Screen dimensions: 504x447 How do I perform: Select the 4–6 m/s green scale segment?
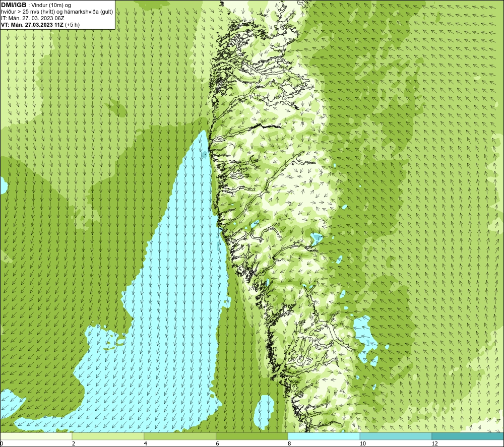pos(180,436)
